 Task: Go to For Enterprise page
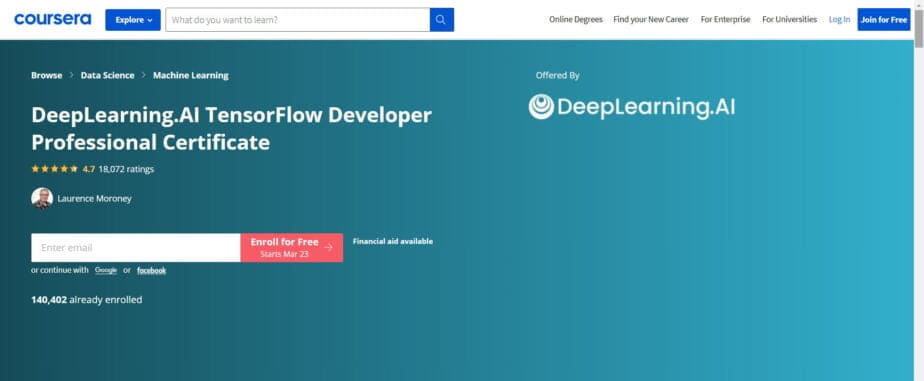click(725, 19)
